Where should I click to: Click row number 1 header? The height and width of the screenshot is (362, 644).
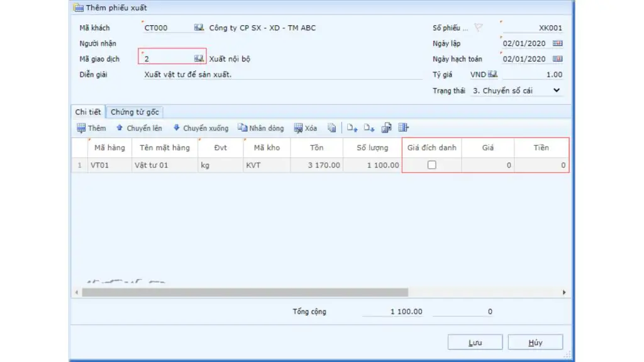click(x=80, y=165)
